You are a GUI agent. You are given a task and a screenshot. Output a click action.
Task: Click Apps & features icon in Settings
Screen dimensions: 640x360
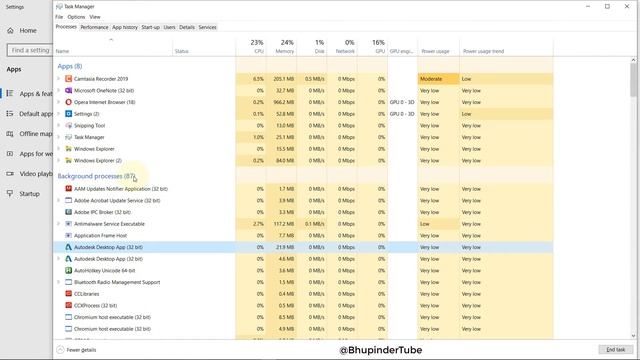tap(10, 93)
